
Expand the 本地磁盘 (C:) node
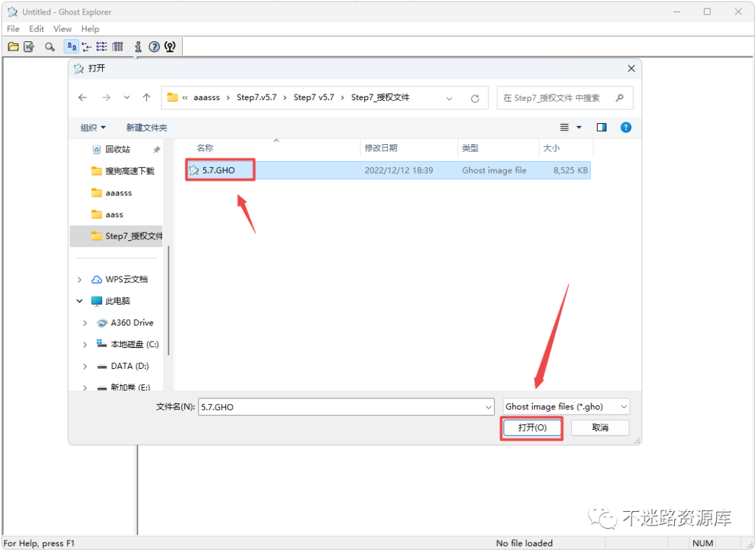point(85,344)
